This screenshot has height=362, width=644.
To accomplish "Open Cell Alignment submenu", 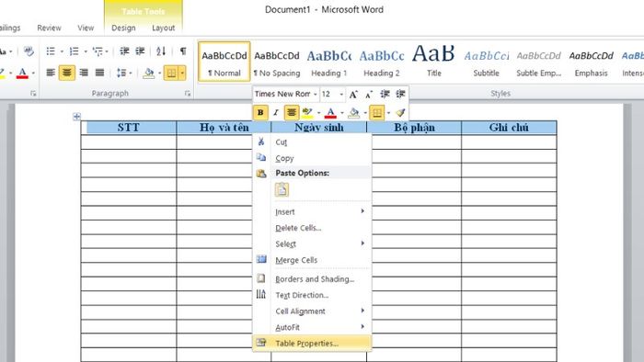I will tap(312, 311).
